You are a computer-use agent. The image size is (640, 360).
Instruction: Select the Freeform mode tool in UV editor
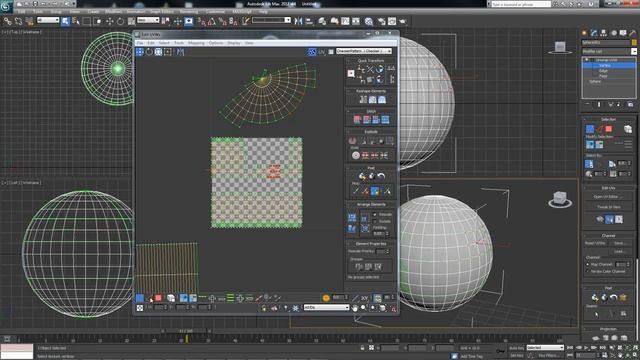(x=168, y=52)
